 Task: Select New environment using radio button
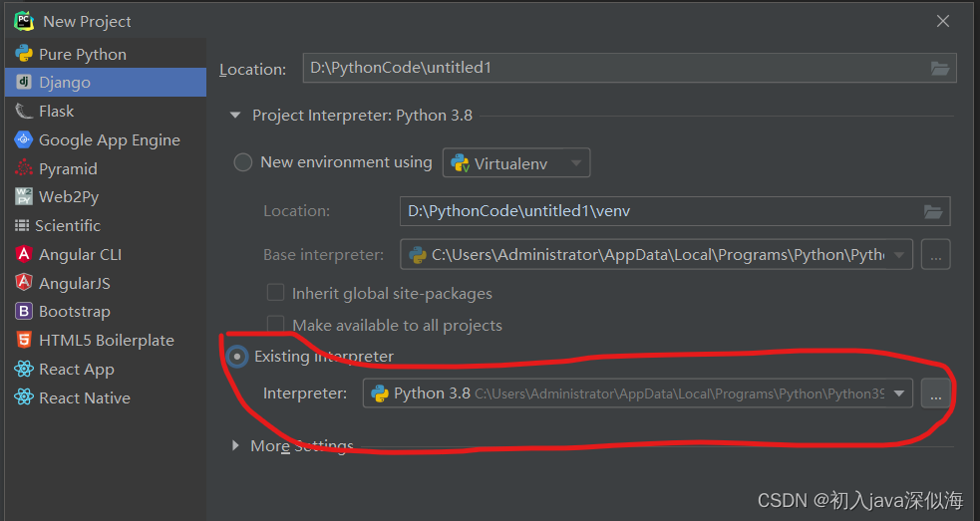(242, 162)
